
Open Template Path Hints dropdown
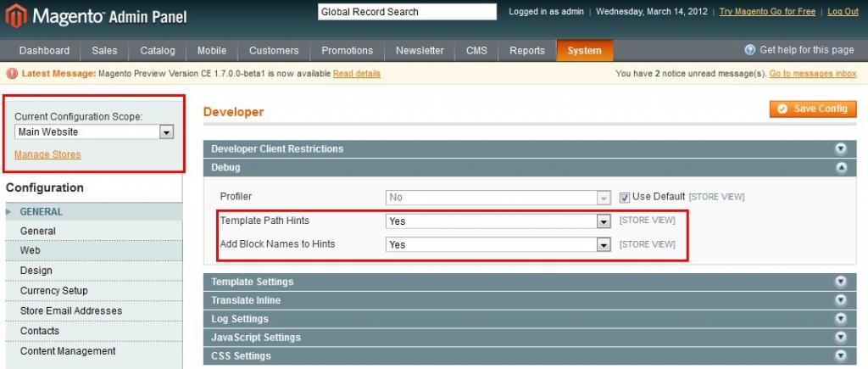pyautogui.click(x=498, y=221)
